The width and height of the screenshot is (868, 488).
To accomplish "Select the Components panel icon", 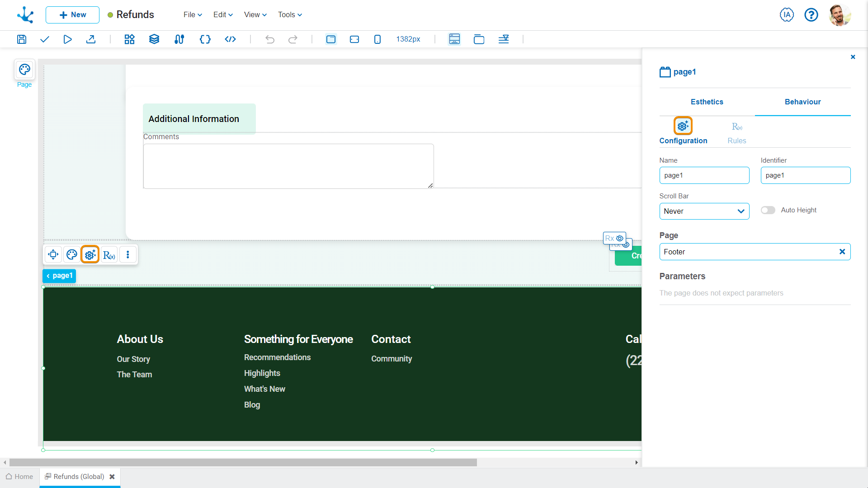I will pos(129,39).
